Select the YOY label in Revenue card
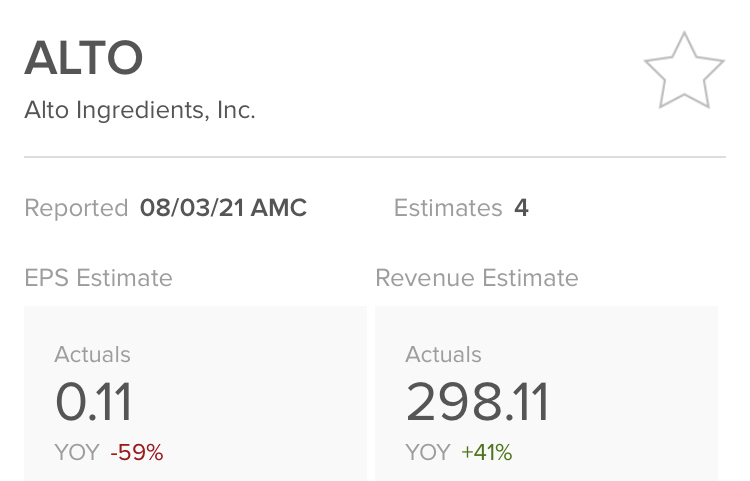This screenshot has height=481, width=750. [428, 452]
